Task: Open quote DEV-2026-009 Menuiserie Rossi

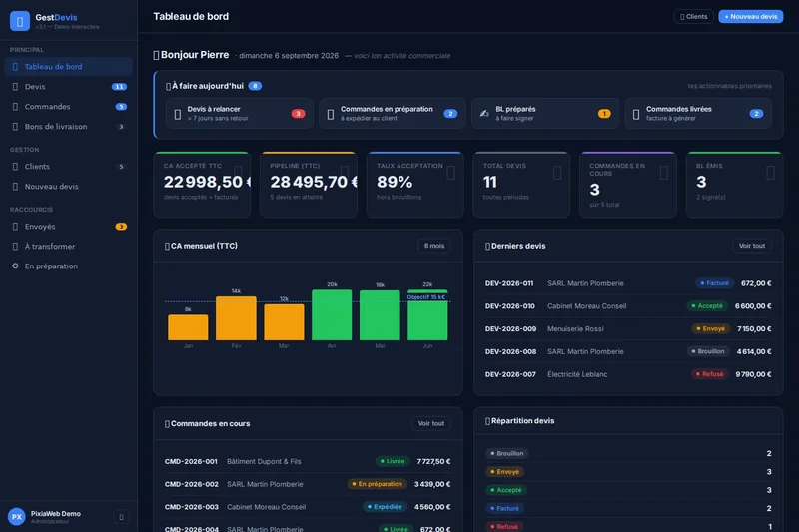Action: click(628, 328)
